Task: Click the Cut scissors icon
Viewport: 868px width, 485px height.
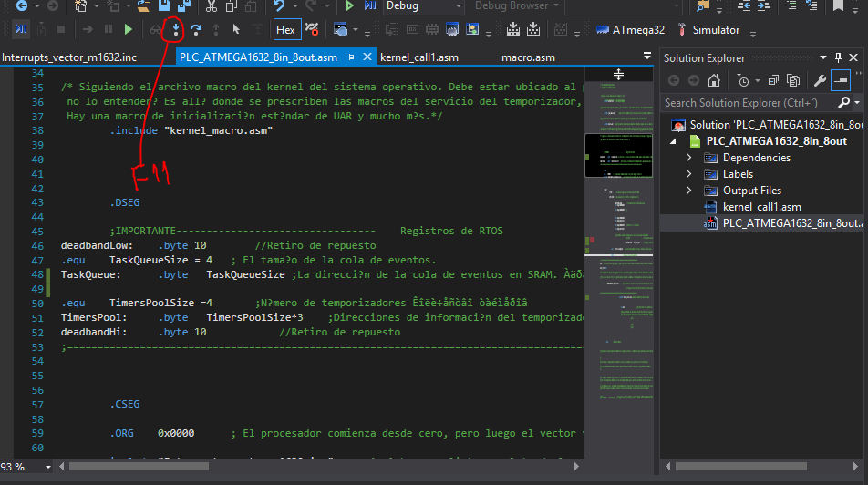Action: pyautogui.click(x=211, y=6)
